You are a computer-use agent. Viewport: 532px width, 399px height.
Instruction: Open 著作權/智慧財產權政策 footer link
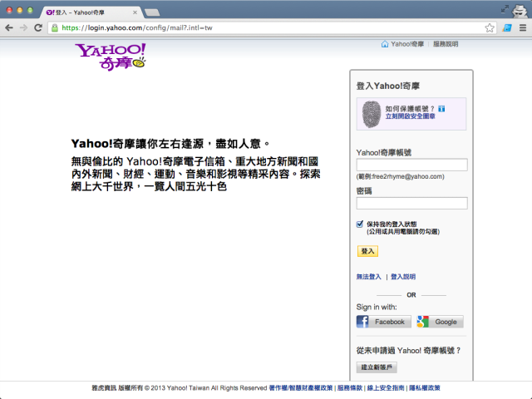301,388
